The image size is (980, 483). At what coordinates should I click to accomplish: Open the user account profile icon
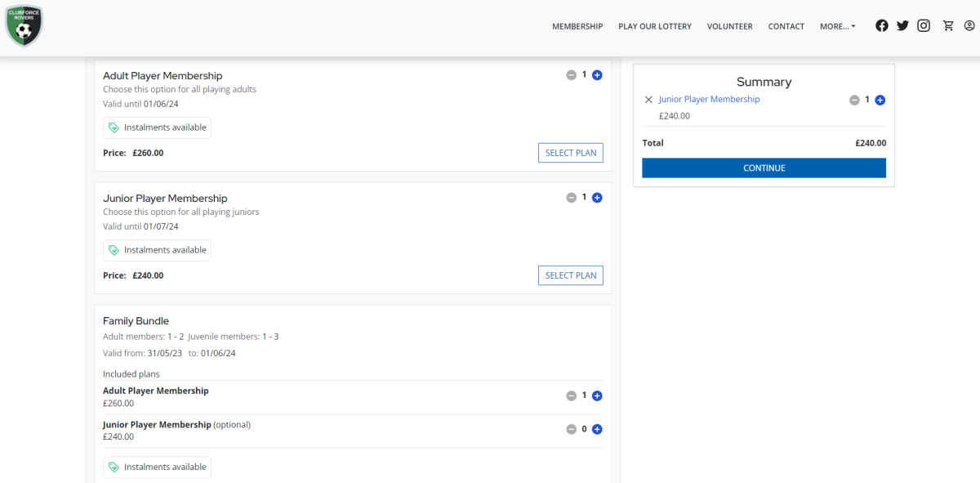pyautogui.click(x=969, y=25)
